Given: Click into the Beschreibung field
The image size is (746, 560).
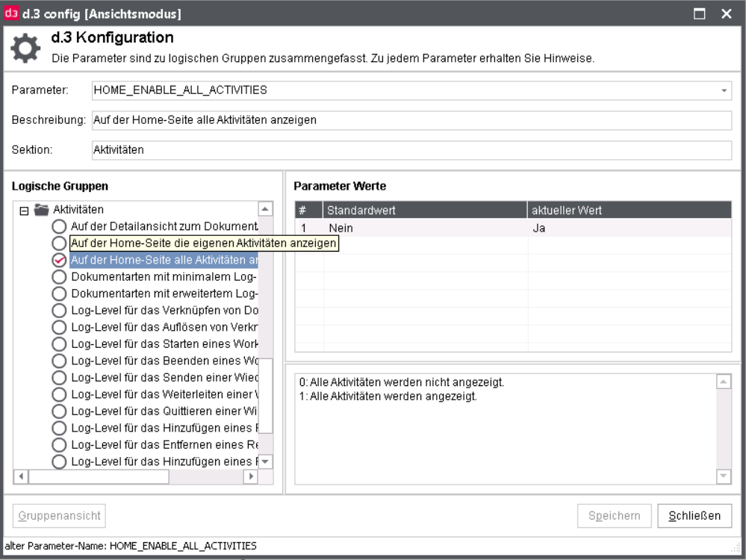Looking at the screenshot, I should point(411,120).
